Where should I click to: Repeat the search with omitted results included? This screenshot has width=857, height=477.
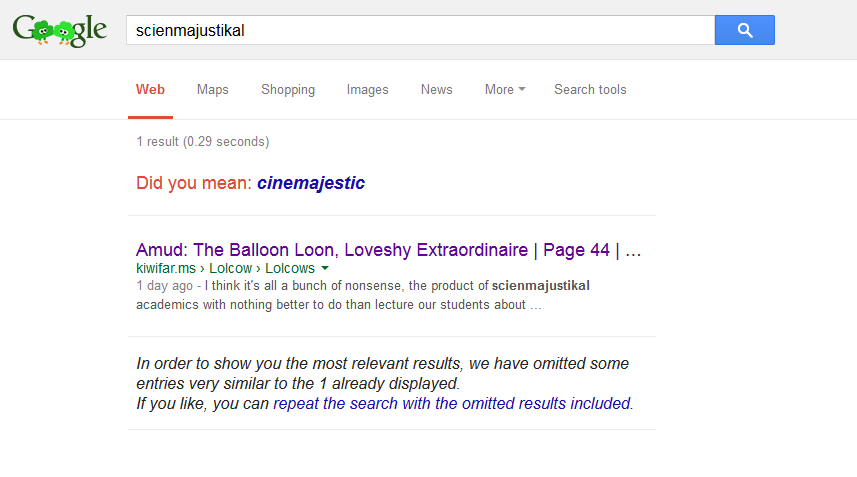click(x=452, y=403)
